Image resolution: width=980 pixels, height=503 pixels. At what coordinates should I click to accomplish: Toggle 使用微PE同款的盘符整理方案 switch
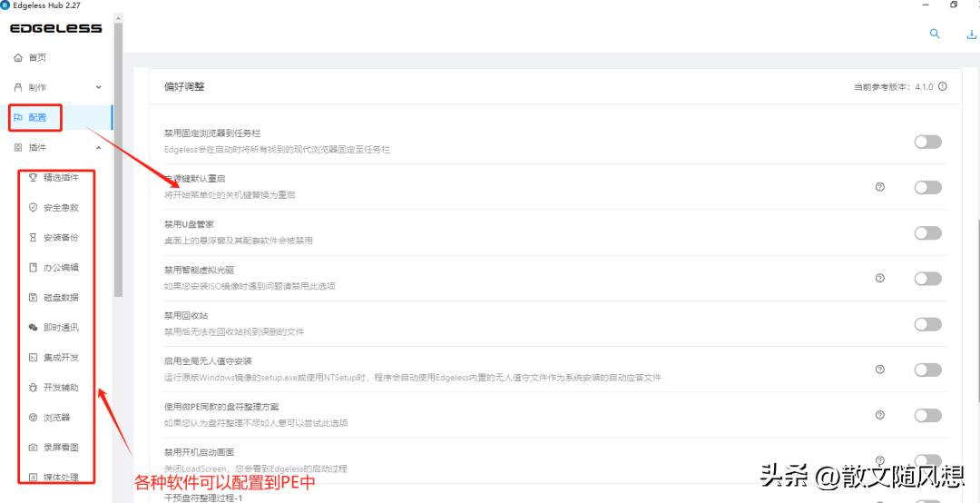click(927, 416)
